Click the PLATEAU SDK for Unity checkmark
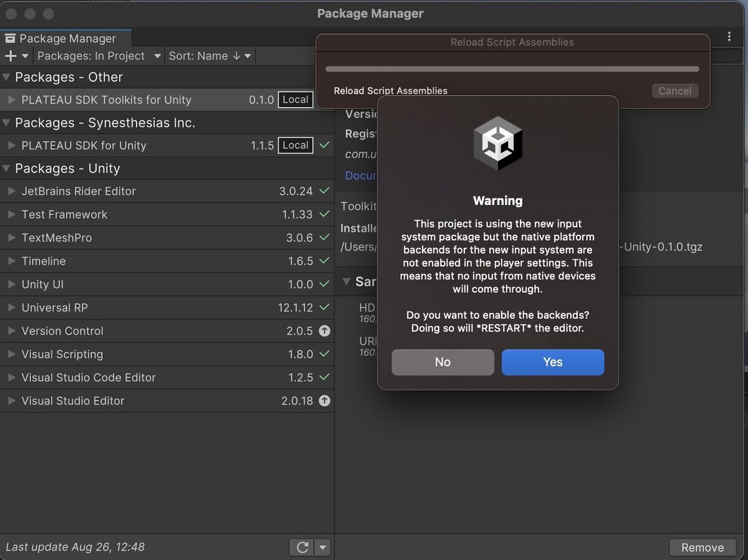 pyautogui.click(x=324, y=145)
